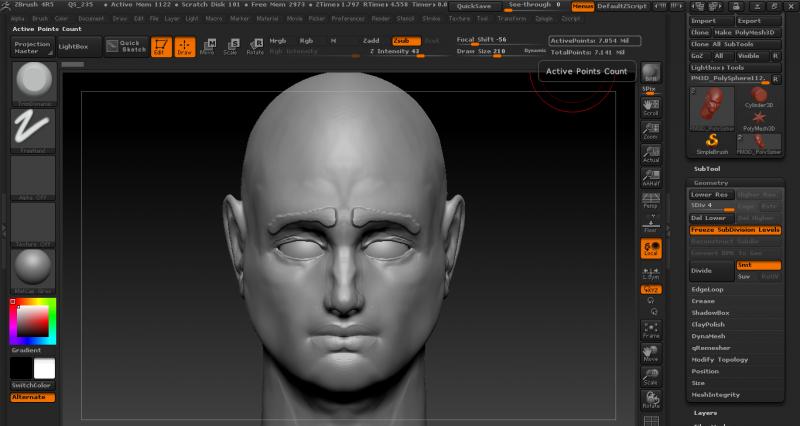The image size is (800, 426).
Task: Click the Move transform icon in top shelf
Action: point(207,46)
